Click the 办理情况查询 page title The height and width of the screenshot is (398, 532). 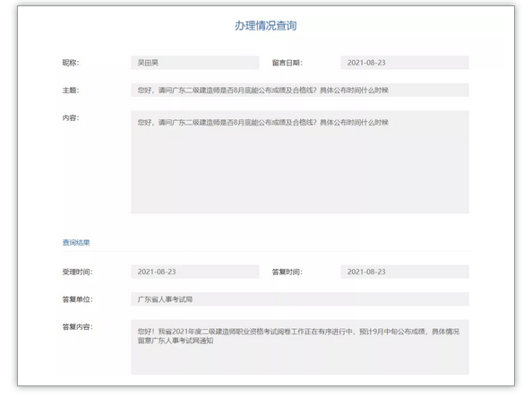click(x=266, y=25)
